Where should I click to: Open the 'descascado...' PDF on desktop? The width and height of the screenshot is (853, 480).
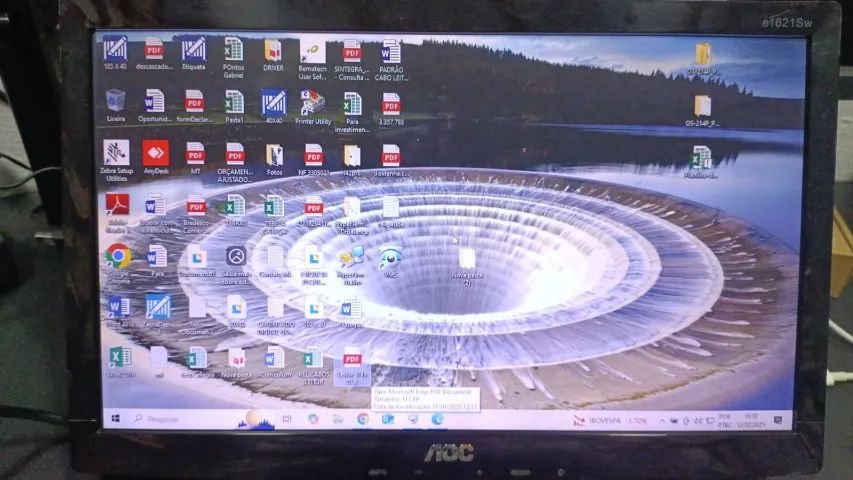click(154, 53)
